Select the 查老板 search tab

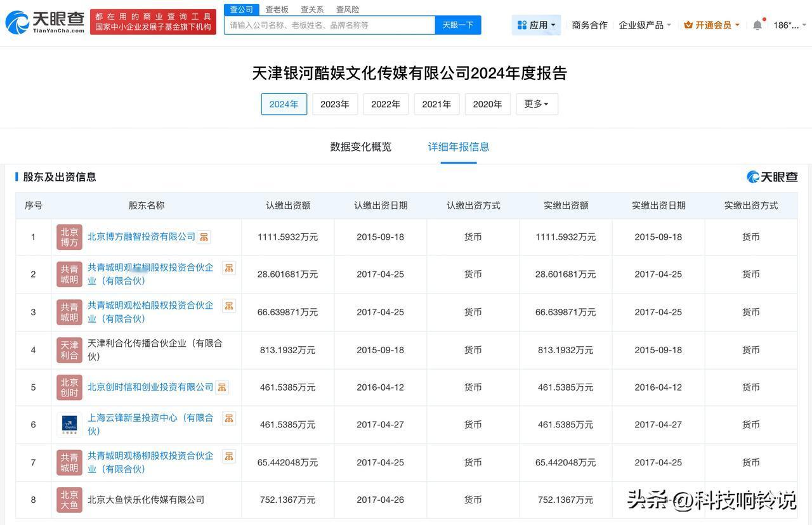277,10
